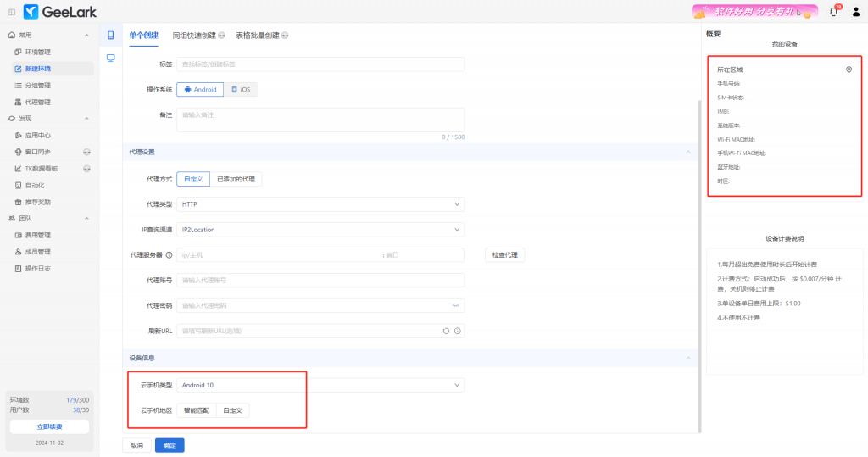The width and height of the screenshot is (868, 457).
Task: Open the user account avatar menu
Action: [x=854, y=11]
